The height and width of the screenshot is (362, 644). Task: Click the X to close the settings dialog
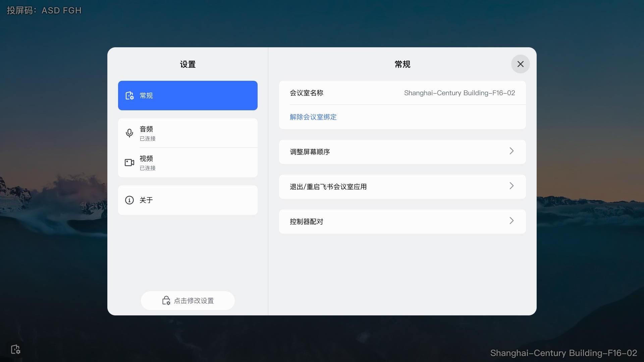click(x=520, y=64)
